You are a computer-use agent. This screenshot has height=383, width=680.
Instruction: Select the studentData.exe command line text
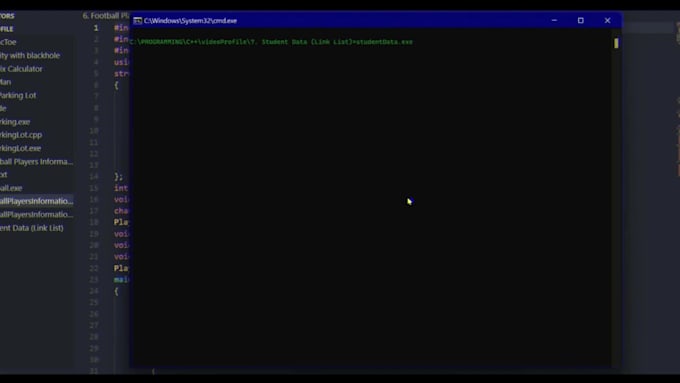(x=271, y=42)
